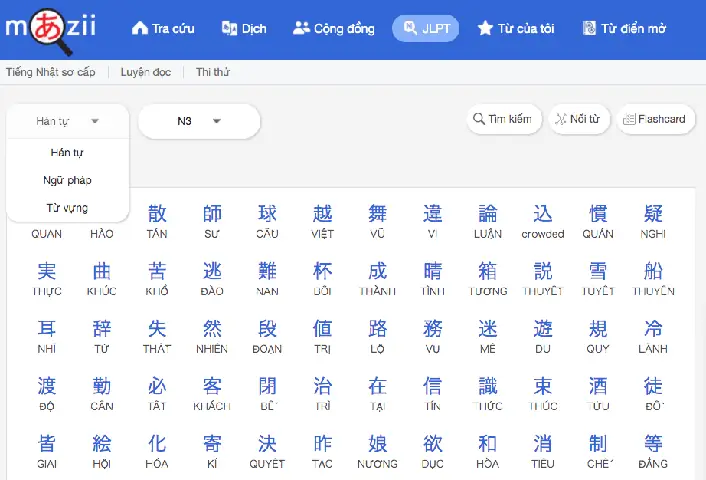
Task: Open kanji 客 KHÁCH
Action: [212, 394]
